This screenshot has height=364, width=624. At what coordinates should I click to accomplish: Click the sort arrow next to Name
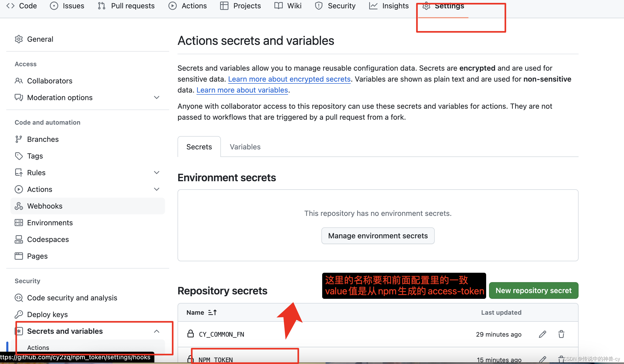click(x=213, y=312)
